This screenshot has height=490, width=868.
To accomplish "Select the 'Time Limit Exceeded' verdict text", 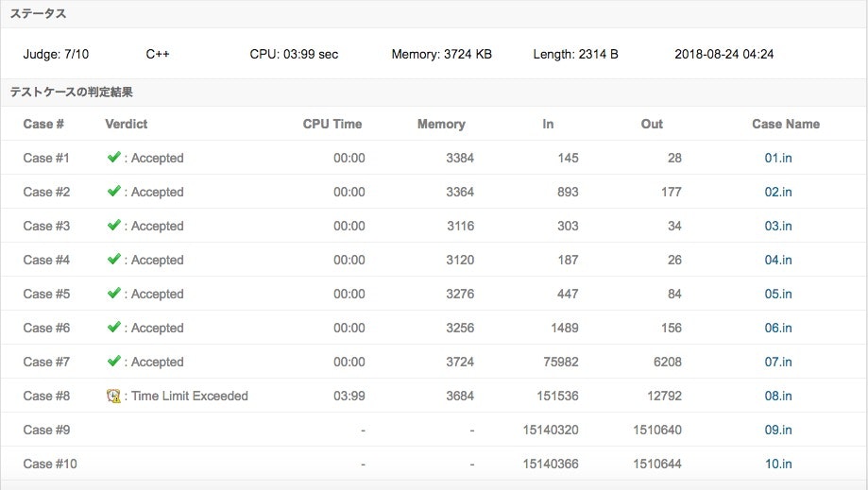I will point(189,396).
